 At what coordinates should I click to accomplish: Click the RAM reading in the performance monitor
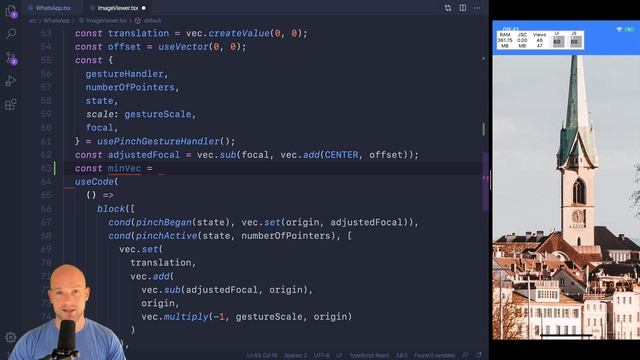(x=505, y=40)
